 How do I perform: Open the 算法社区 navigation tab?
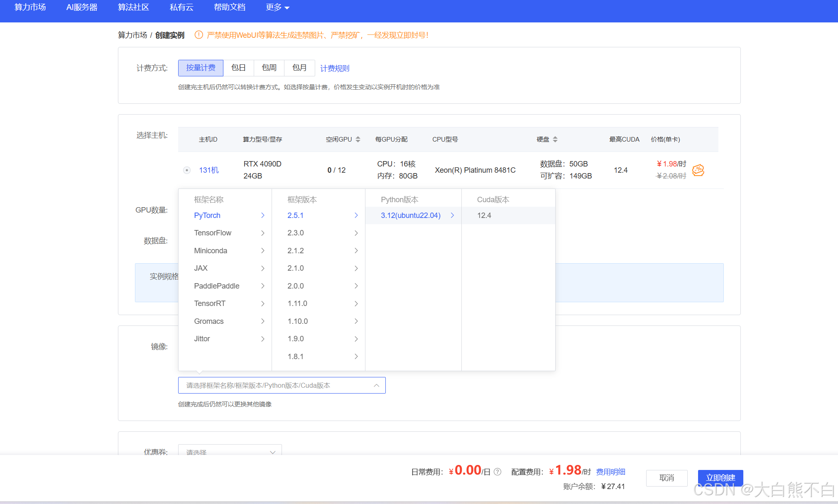(133, 7)
